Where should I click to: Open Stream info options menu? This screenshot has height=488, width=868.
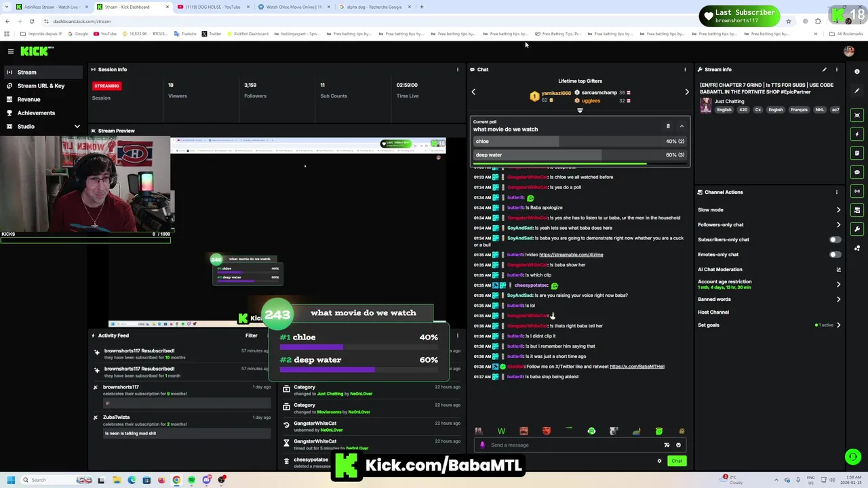coord(836,69)
